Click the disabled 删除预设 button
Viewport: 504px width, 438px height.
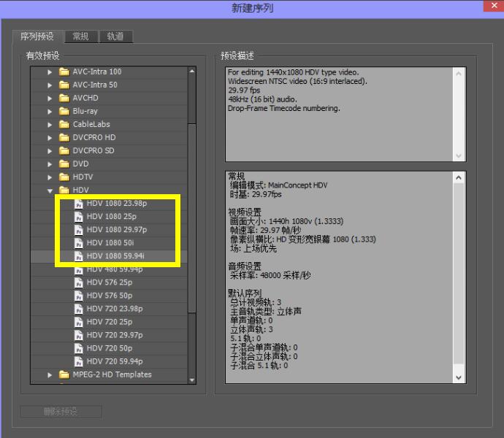61,412
